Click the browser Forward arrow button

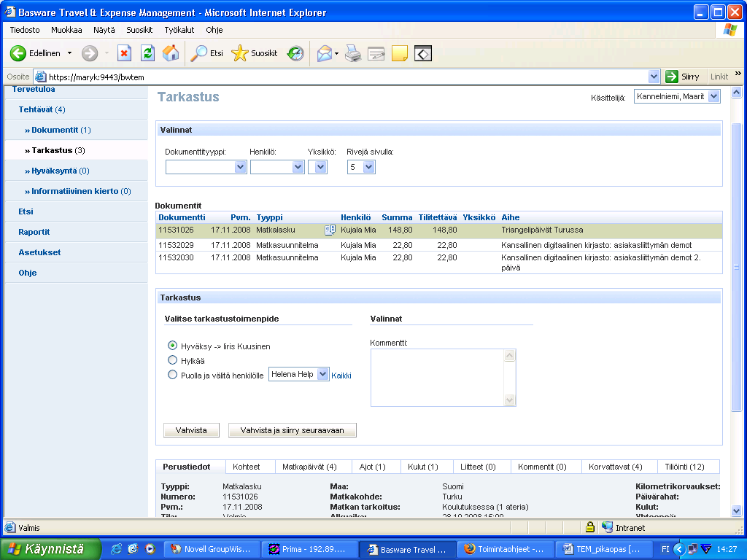(90, 53)
